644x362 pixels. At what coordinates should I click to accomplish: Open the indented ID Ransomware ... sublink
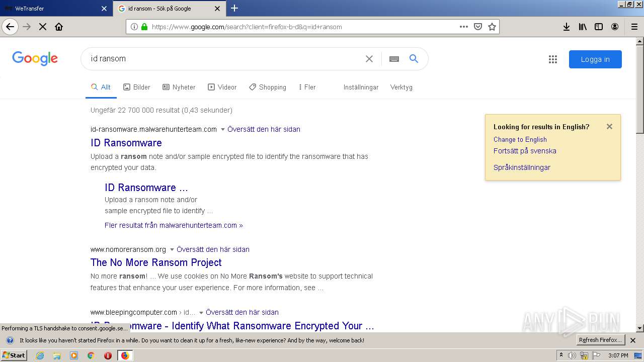click(x=146, y=188)
